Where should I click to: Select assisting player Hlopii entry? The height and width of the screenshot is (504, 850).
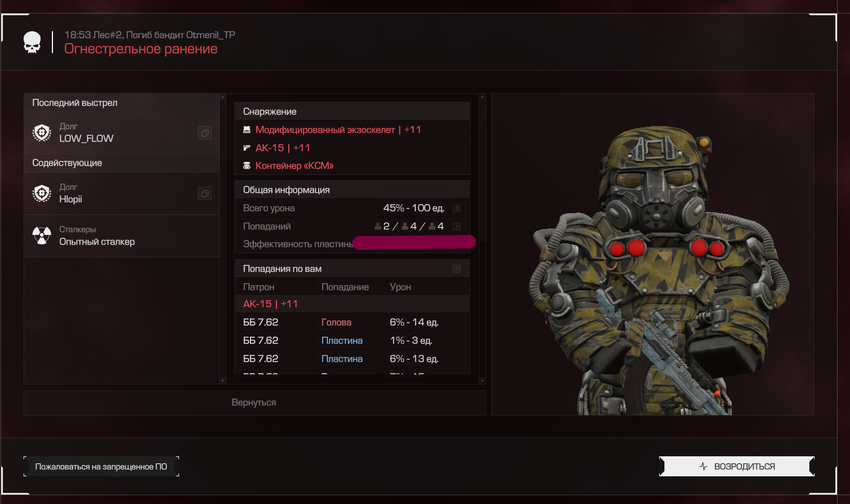pyautogui.click(x=121, y=193)
